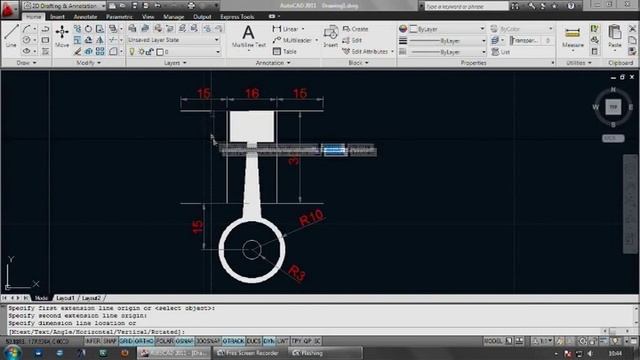Toggle OTRACK in status bar

(233, 341)
